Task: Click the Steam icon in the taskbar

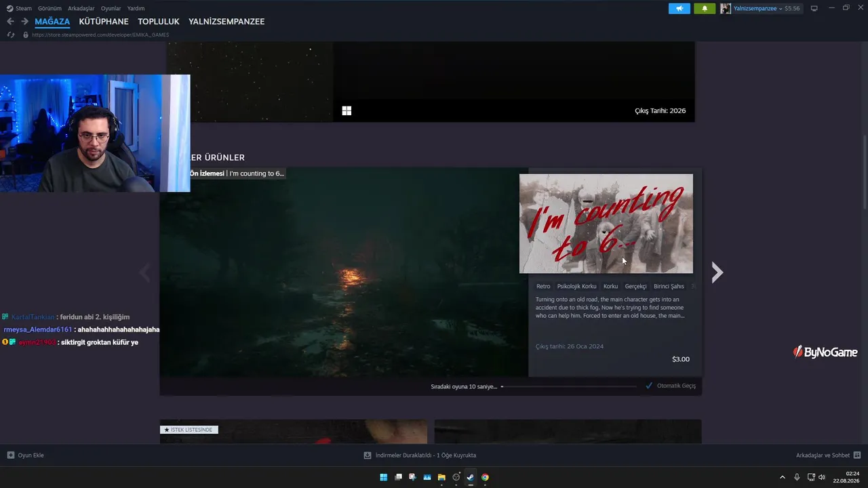Action: (471, 477)
